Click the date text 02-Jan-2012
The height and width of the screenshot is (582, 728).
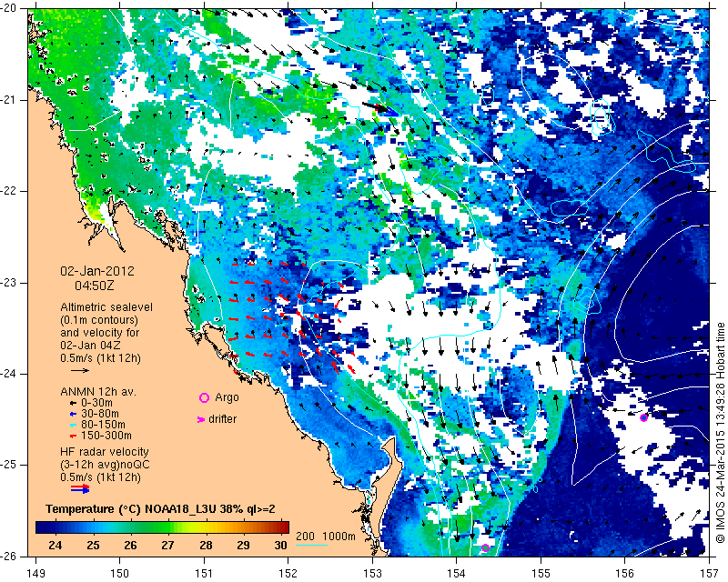(97, 271)
